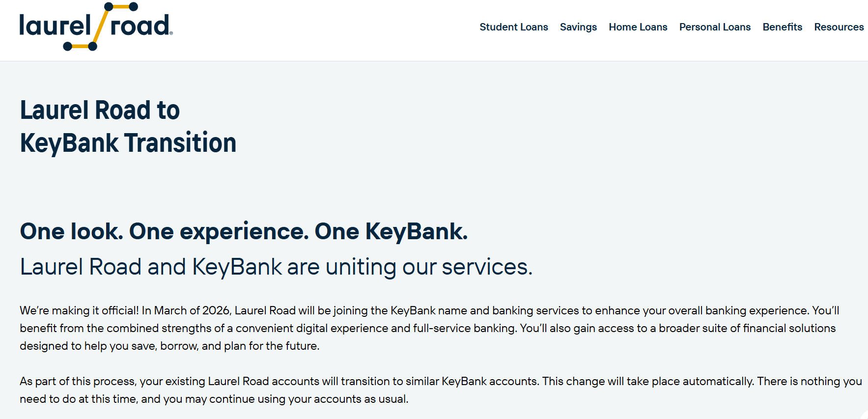Open the Benefits menu item
The width and height of the screenshot is (868, 419).
[x=782, y=27]
